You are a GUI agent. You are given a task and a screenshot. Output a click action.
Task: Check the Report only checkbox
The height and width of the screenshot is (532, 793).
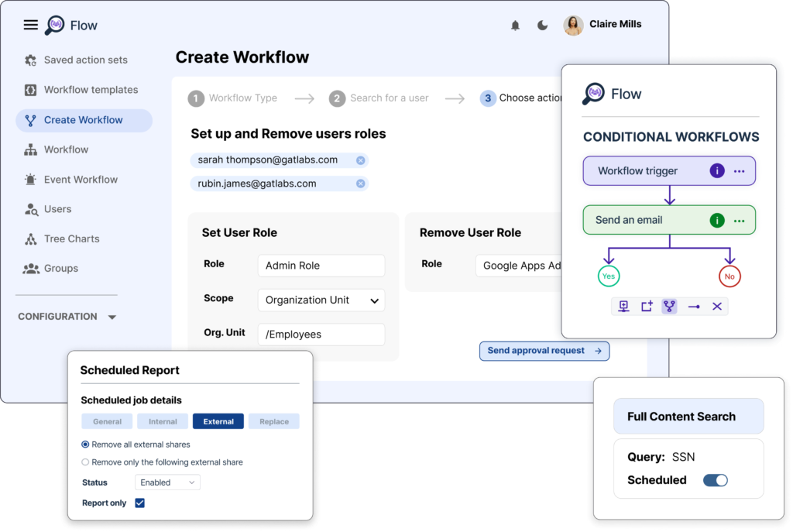139,503
